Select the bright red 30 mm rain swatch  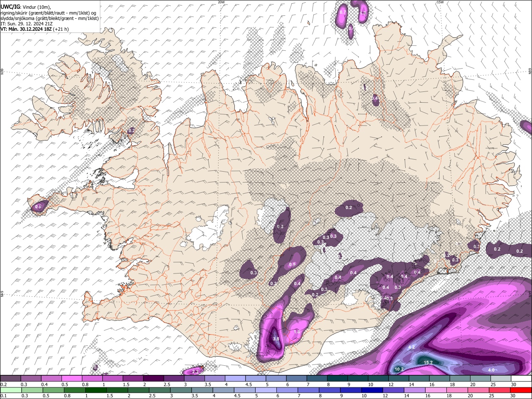[521, 390]
